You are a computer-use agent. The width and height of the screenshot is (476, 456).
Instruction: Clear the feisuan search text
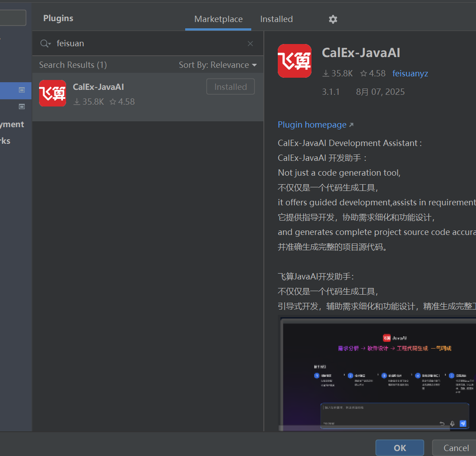250,44
